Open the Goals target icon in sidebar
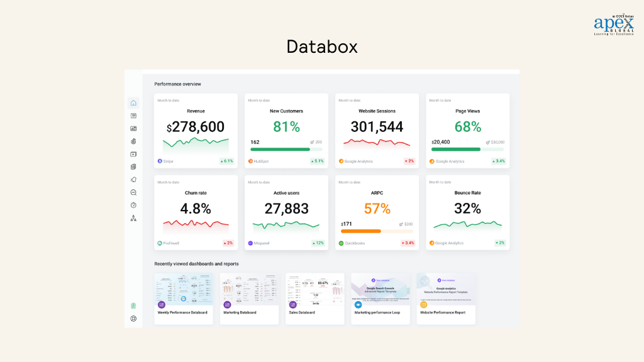The height and width of the screenshot is (362, 644). pyautogui.click(x=133, y=141)
